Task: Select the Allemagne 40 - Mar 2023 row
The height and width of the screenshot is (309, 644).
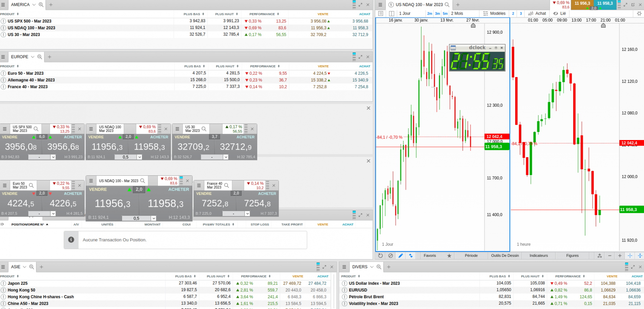Action: tap(186, 80)
